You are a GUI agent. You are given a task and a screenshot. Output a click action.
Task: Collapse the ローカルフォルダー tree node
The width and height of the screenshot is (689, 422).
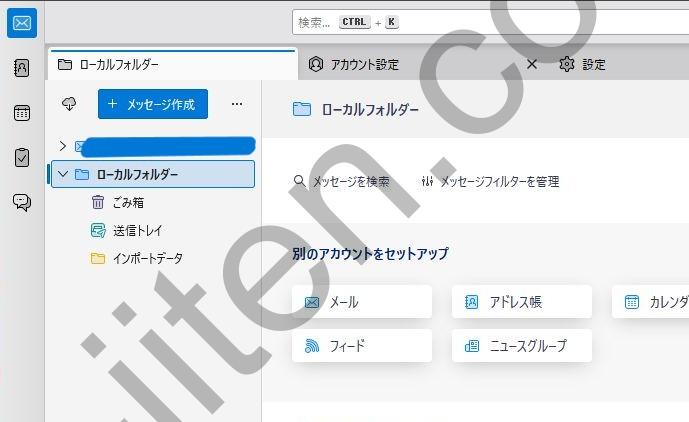[63, 174]
